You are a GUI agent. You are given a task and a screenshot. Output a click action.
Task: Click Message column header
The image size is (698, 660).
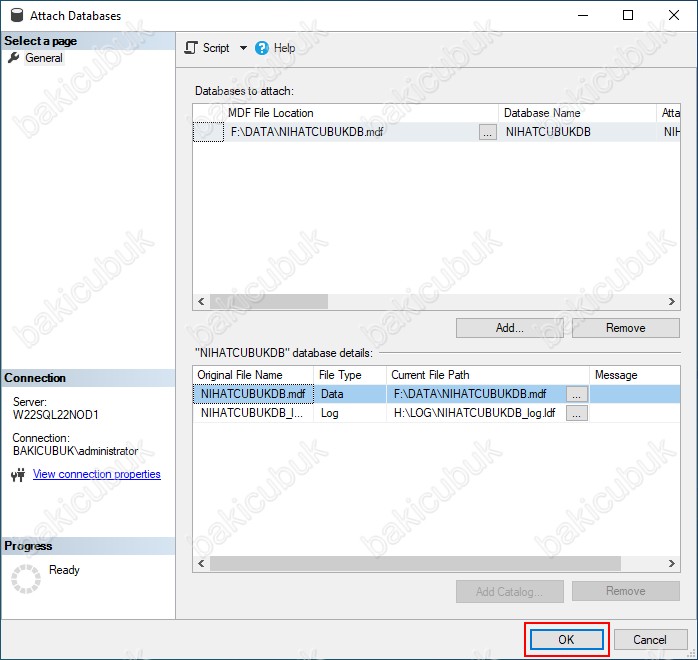635,375
